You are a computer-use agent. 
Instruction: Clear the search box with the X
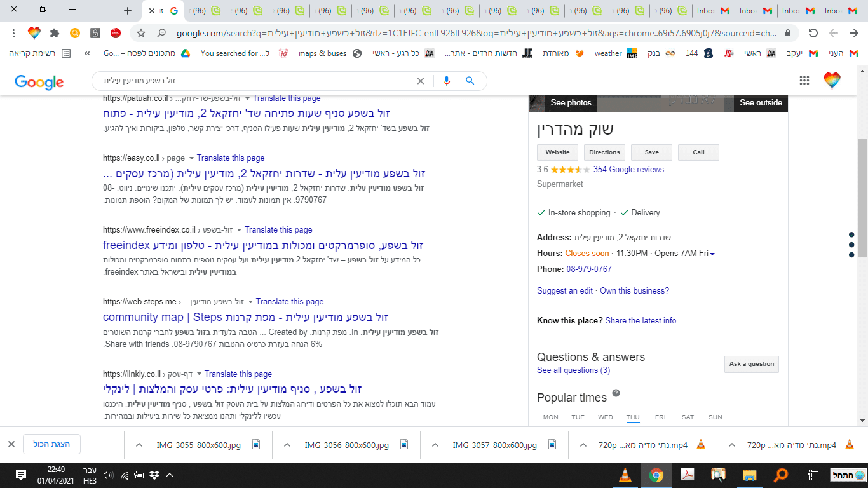420,81
